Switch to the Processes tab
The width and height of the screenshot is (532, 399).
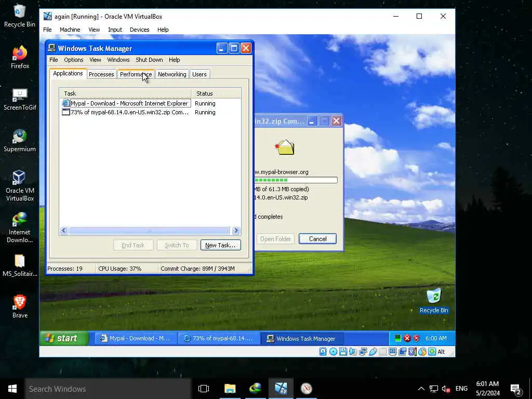(101, 74)
